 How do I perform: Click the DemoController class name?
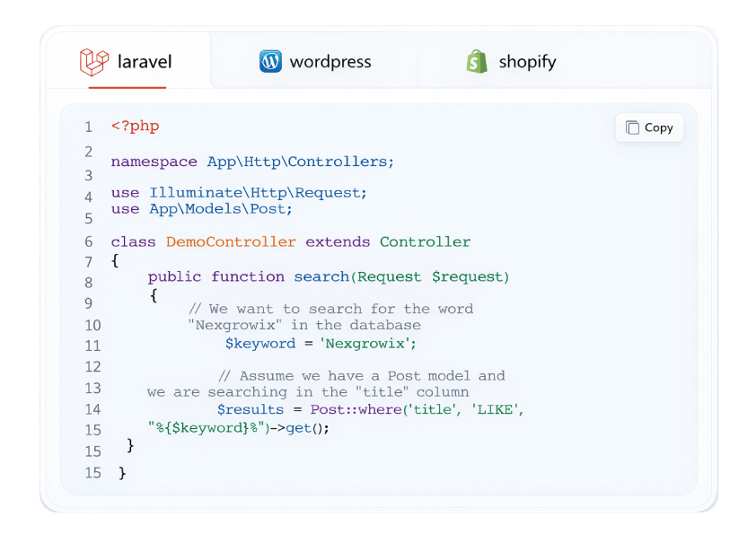[x=231, y=241]
